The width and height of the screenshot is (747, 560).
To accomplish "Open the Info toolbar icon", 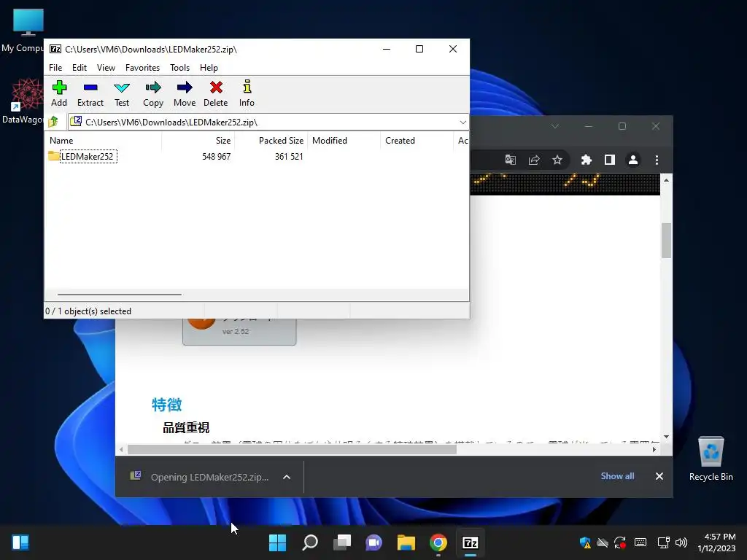I will coord(247,93).
